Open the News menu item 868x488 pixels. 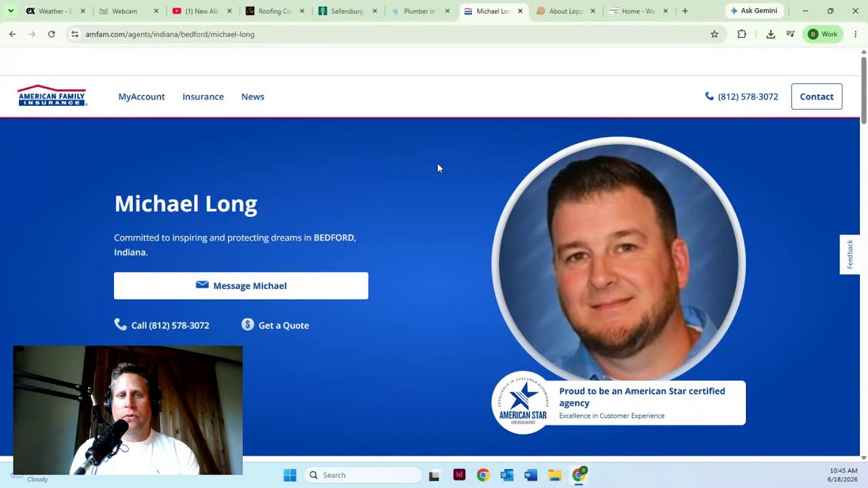point(253,96)
